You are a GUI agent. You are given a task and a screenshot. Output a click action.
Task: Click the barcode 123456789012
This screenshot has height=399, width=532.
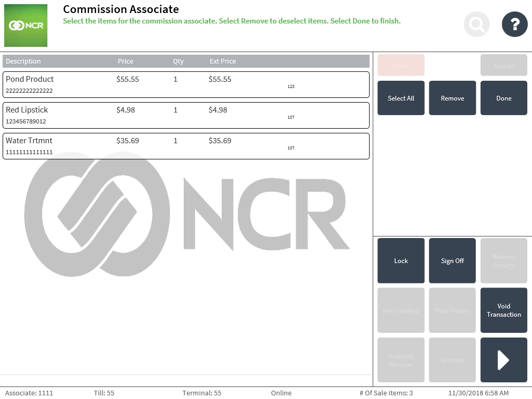(26, 121)
